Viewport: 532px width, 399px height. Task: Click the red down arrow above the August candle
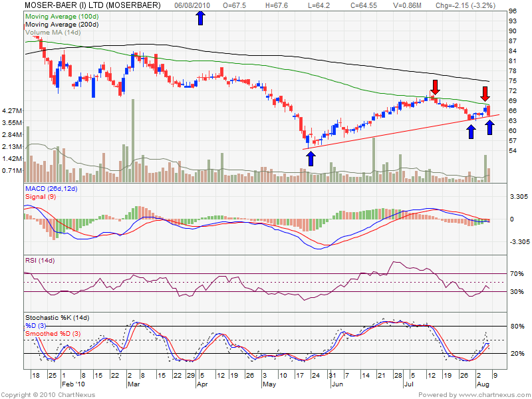(x=486, y=94)
